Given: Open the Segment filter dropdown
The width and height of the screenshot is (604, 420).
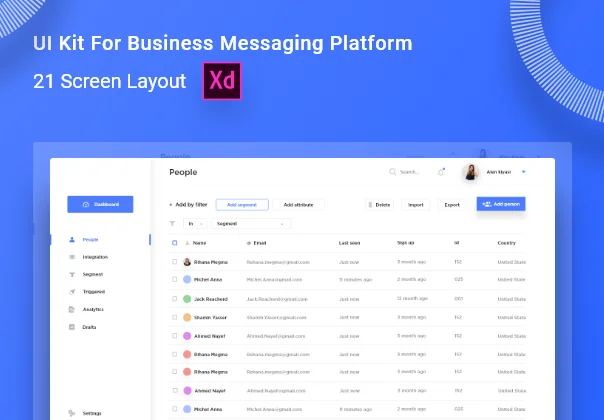Looking at the screenshot, I should [251, 224].
